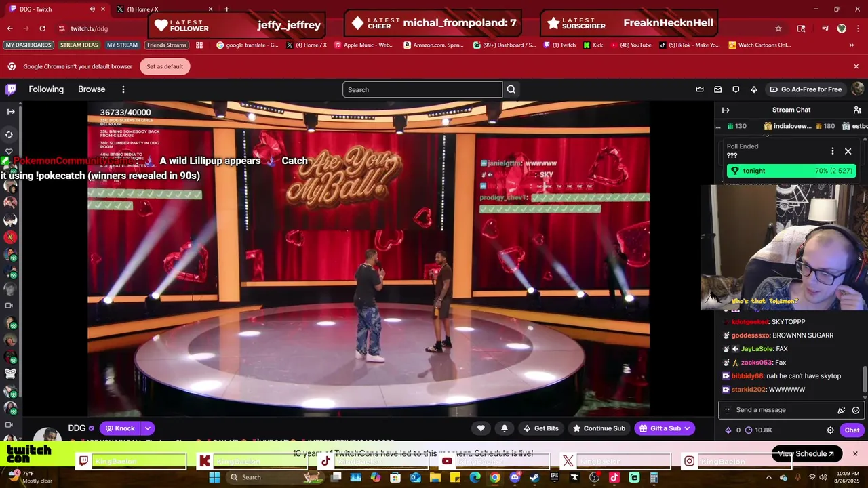Open the Chrome apps grid bookmark icon
Screen dimensions: 868x488
pos(199,45)
